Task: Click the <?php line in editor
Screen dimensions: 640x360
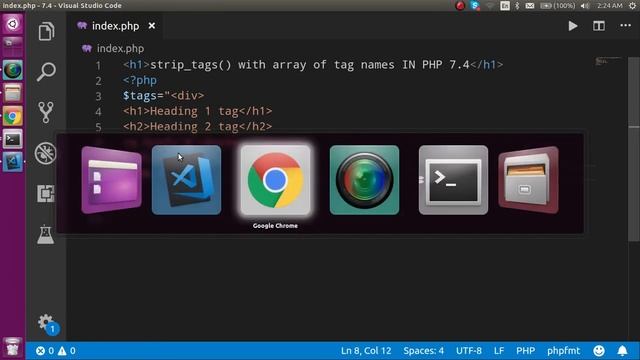Action: [140, 80]
